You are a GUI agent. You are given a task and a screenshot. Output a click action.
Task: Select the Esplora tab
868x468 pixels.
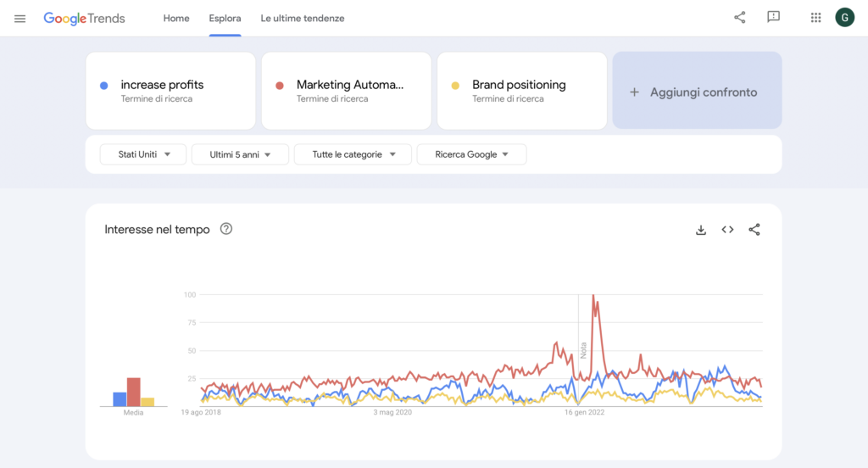pos(225,18)
